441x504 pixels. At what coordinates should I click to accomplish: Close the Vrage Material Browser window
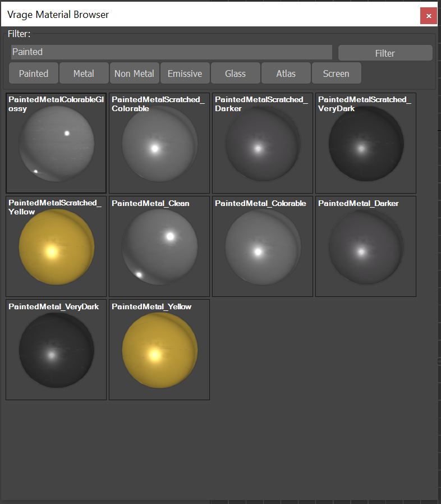[429, 16]
